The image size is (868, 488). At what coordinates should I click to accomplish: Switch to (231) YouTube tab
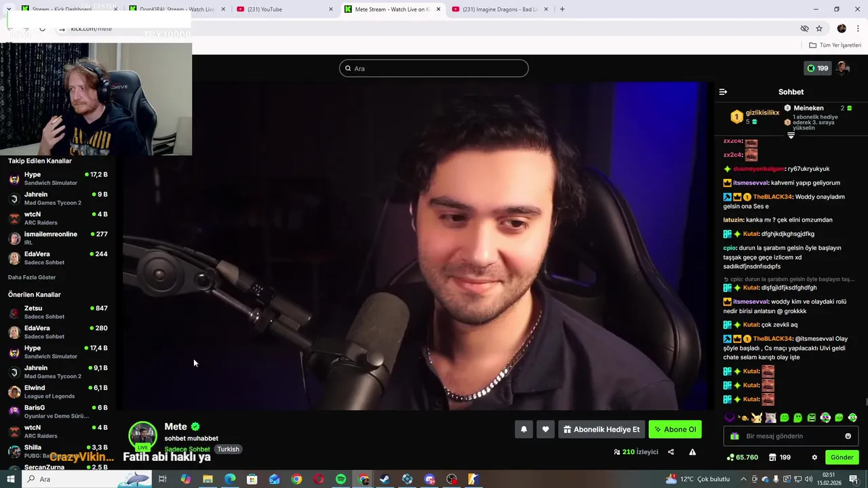[x=284, y=9]
